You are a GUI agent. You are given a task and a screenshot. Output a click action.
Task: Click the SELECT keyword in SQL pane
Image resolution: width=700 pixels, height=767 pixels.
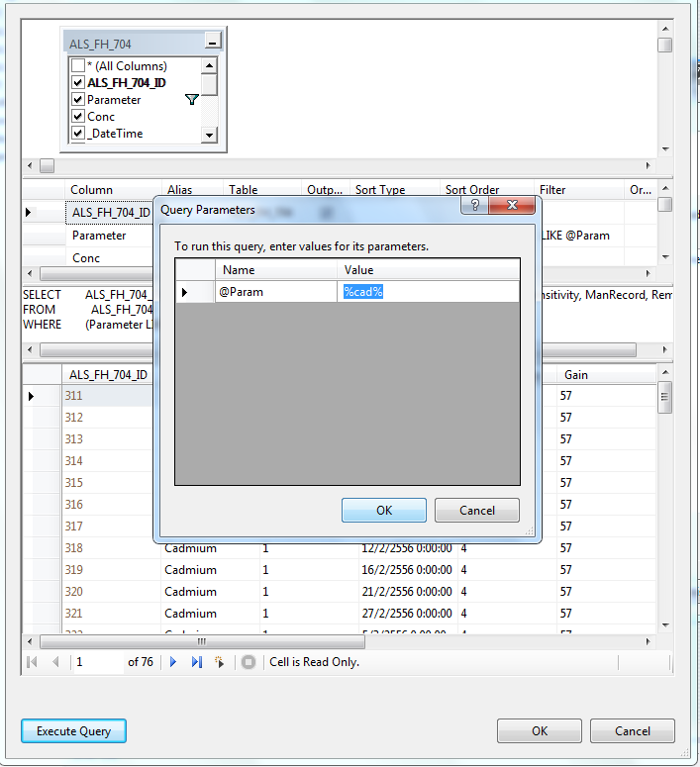coord(43,295)
